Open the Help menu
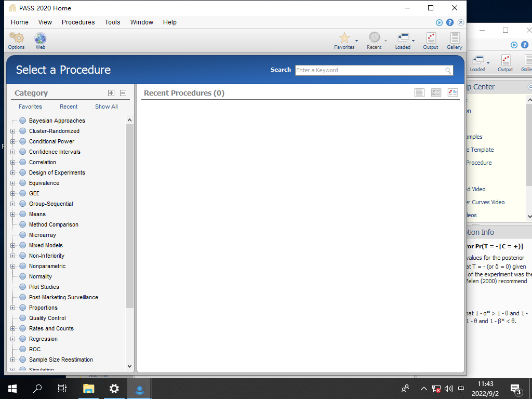This screenshot has width=532, height=399. (x=170, y=22)
